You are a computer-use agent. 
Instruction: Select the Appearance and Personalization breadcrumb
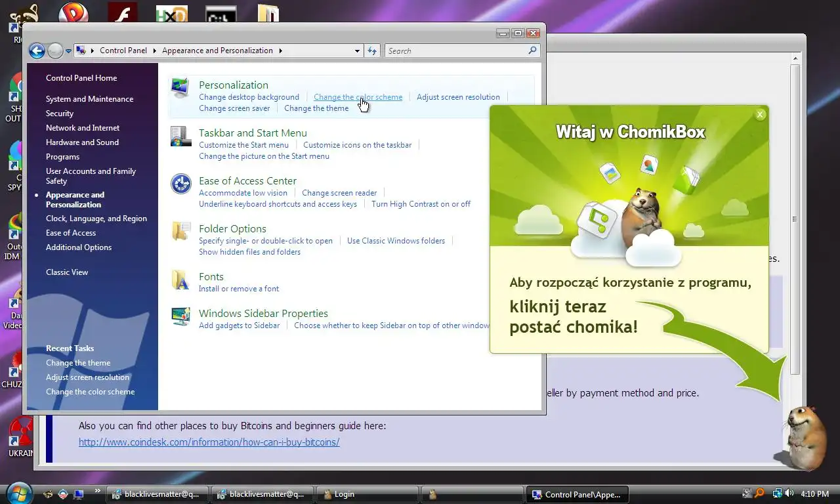[217, 51]
